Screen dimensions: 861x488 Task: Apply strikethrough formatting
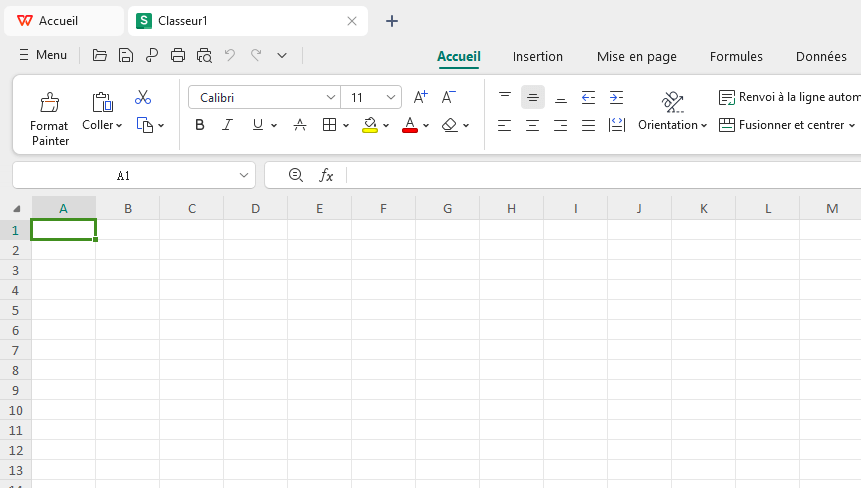tap(300, 125)
